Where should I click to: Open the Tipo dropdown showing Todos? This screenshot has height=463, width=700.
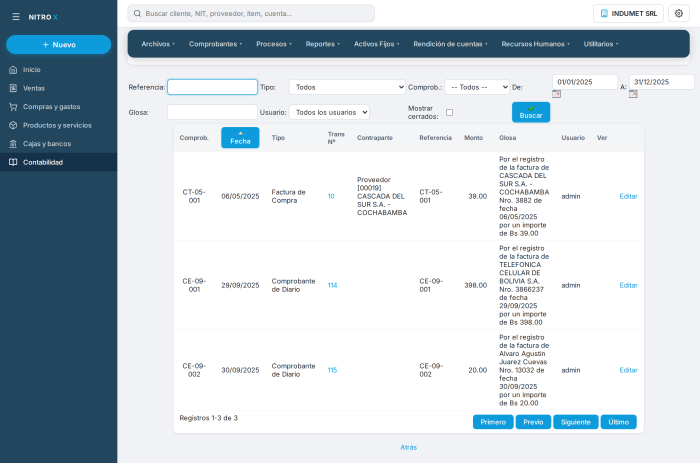point(347,87)
